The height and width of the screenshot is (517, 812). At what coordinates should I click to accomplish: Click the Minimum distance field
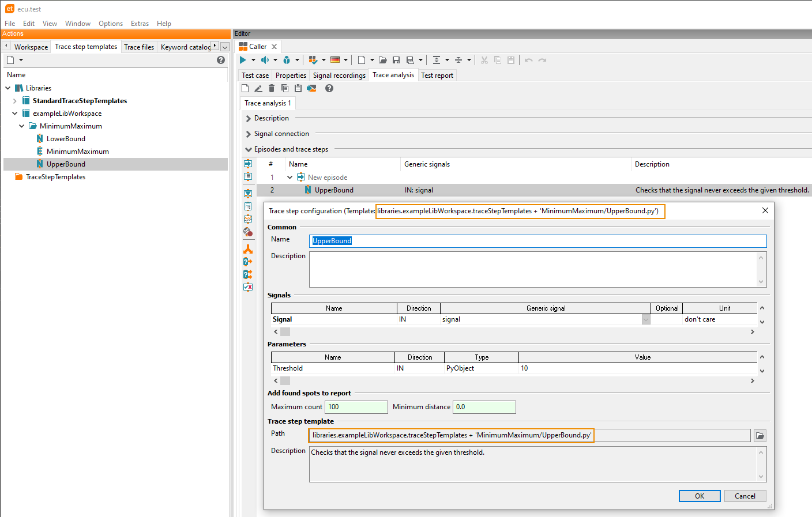[484, 407]
